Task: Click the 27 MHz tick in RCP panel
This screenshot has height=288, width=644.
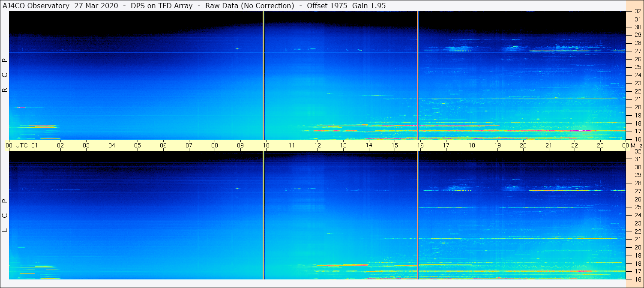Action: tap(638, 51)
